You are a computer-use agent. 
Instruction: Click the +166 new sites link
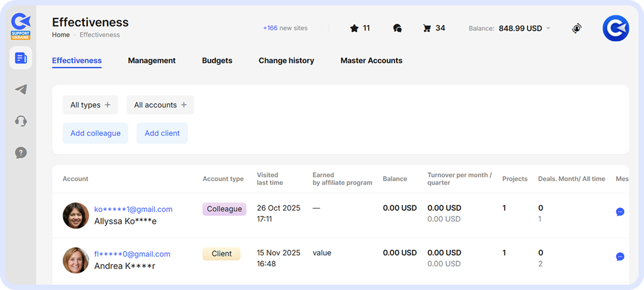click(285, 28)
